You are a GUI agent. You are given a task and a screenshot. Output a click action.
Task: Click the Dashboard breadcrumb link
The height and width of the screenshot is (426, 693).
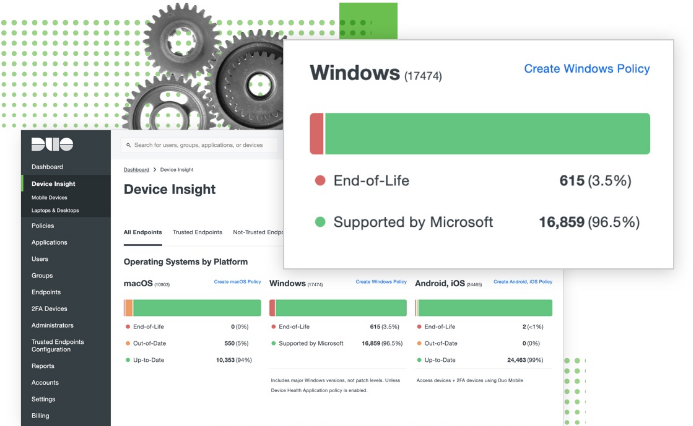click(136, 170)
